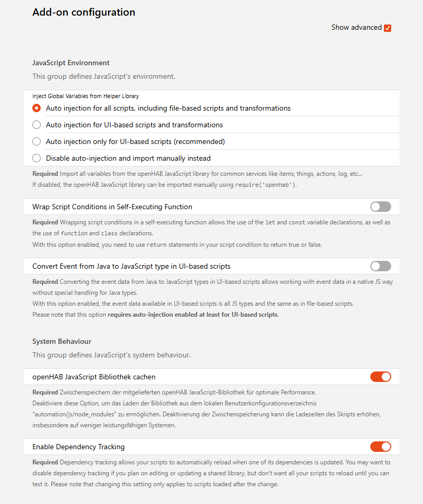This screenshot has height=504, width=423.
Task: Click the Convert Event from Java to JavaScript label
Action: (131, 267)
